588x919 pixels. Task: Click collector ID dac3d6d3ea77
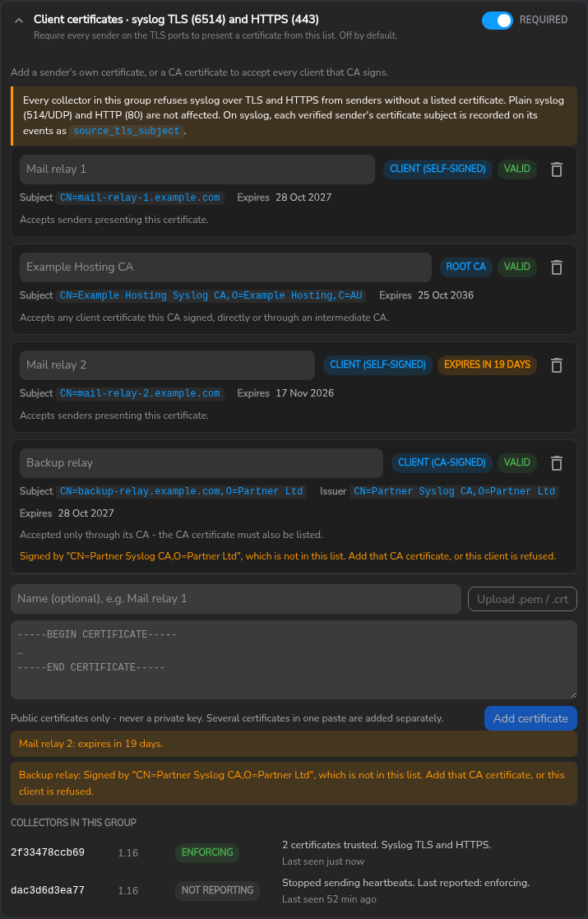(x=48, y=890)
